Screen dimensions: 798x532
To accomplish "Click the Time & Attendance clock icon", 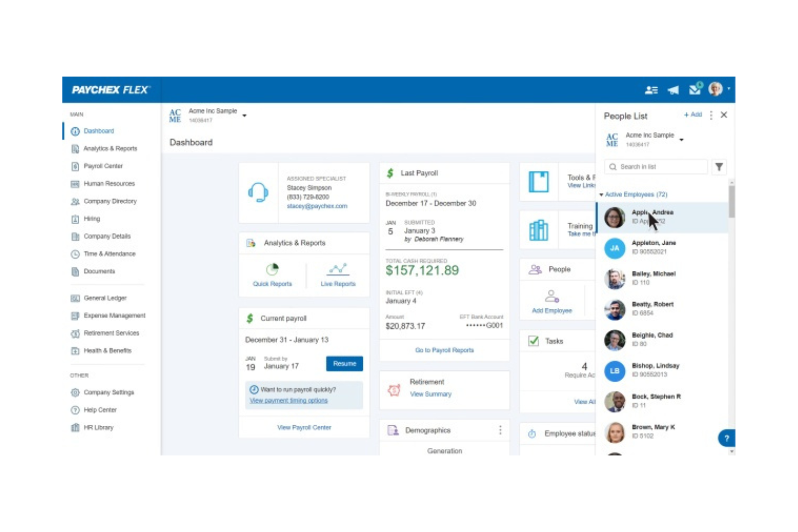I will [x=75, y=254].
